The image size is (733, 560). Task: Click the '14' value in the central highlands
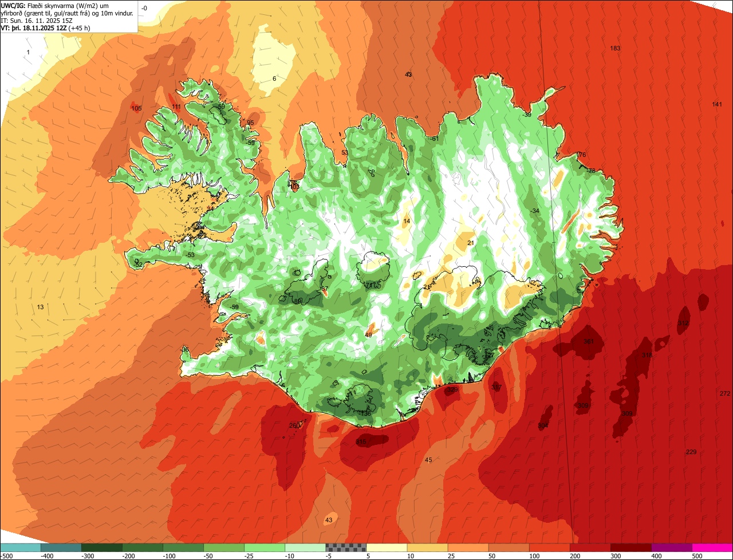pos(407,221)
